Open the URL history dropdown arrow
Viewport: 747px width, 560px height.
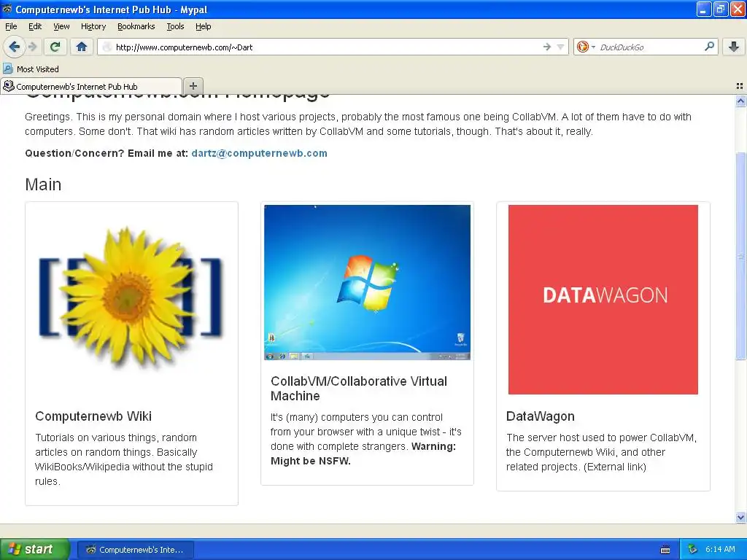tap(560, 47)
